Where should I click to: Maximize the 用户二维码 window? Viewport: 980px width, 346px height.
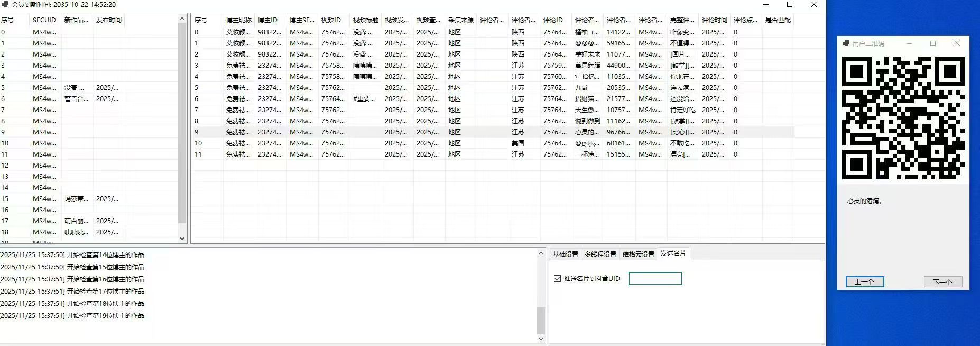(933, 43)
